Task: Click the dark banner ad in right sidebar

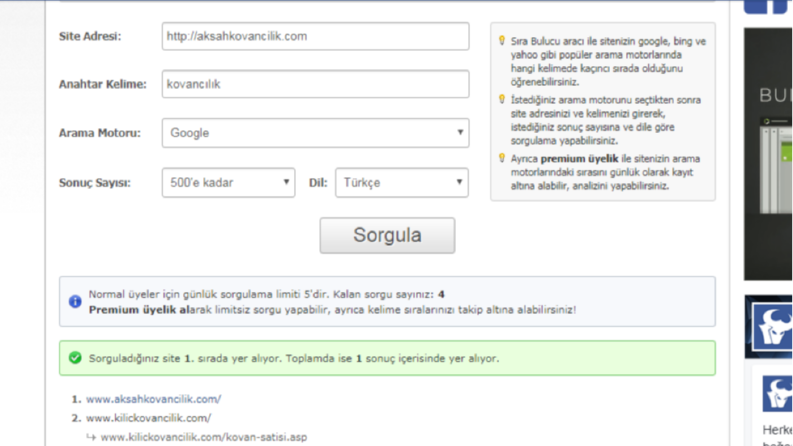Action: (x=768, y=154)
